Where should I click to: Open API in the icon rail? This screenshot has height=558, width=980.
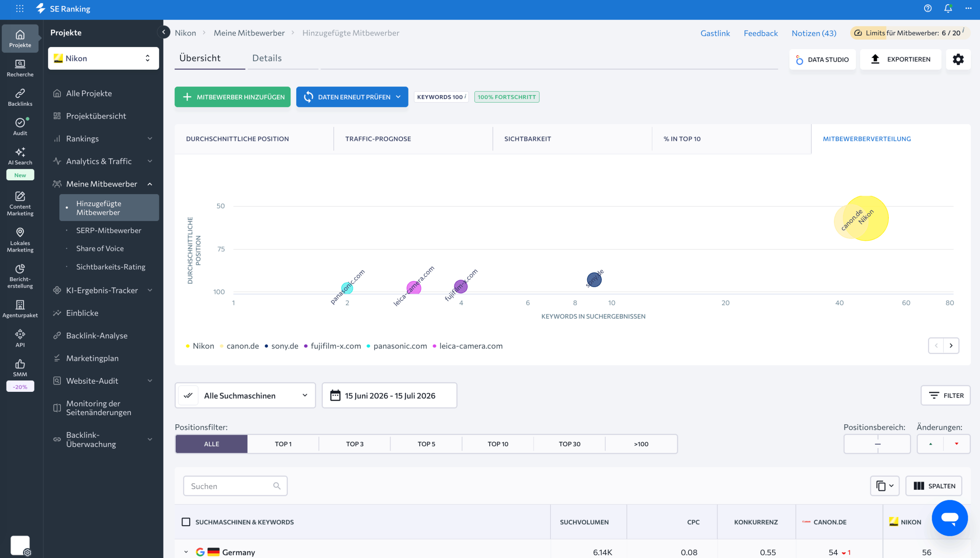[x=20, y=339]
